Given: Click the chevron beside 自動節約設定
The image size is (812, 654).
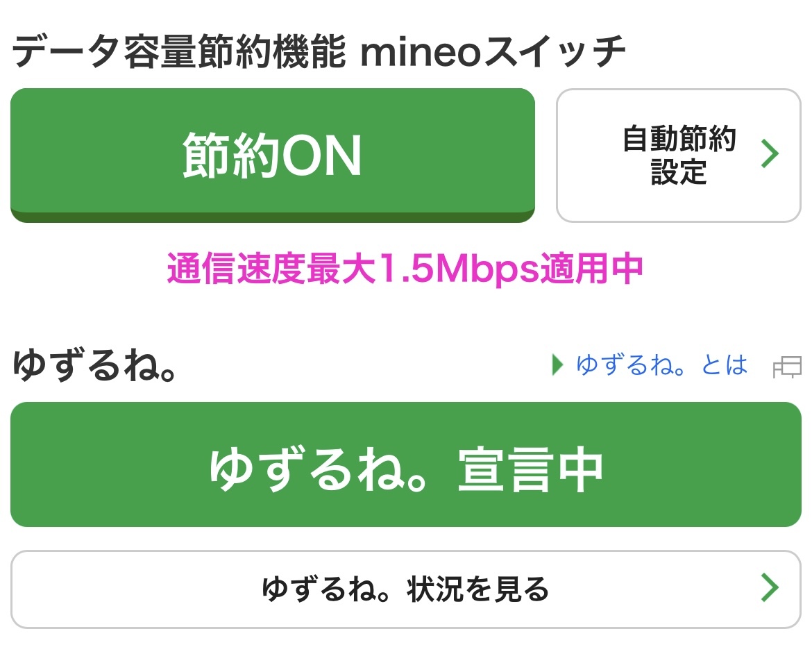Looking at the screenshot, I should (x=770, y=154).
